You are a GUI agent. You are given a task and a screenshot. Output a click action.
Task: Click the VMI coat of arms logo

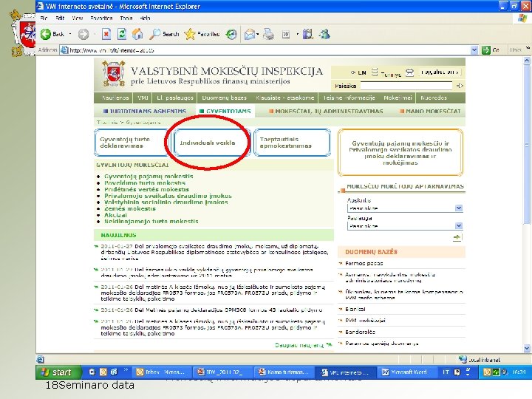click(x=114, y=74)
